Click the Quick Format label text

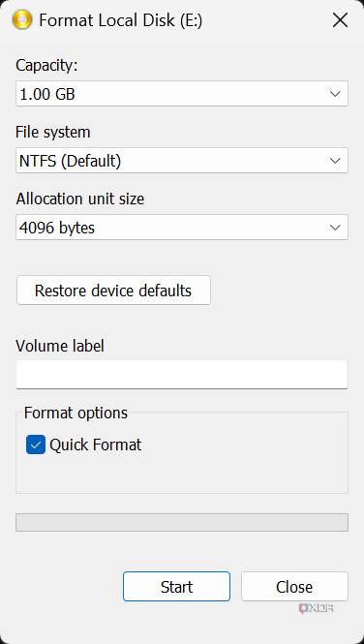[96, 445]
